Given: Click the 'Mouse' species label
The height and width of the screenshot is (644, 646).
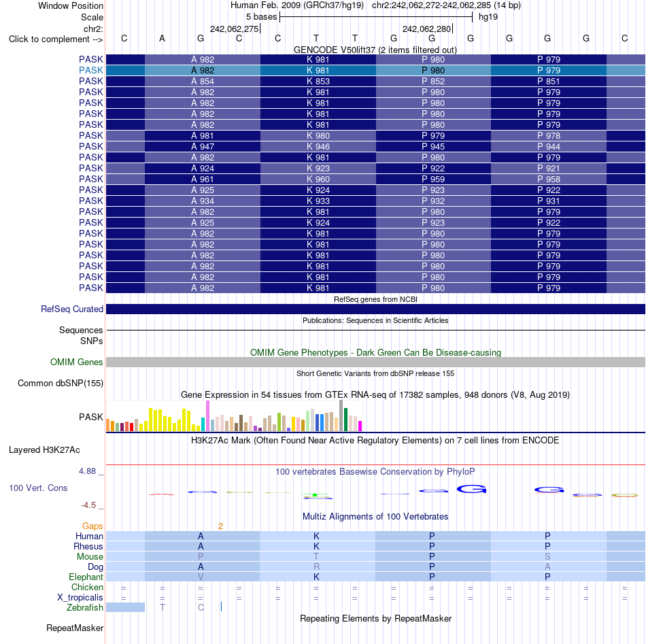Looking at the screenshot, I should (90, 557).
